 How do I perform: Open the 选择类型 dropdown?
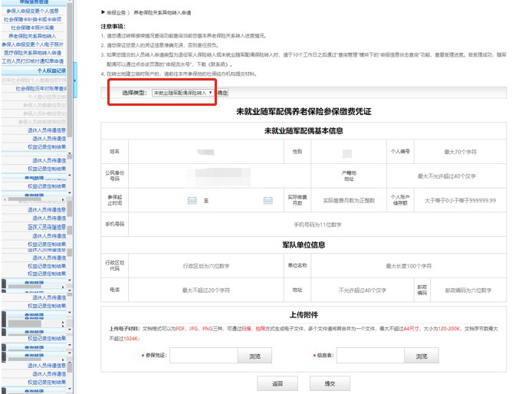pyautogui.click(x=183, y=93)
